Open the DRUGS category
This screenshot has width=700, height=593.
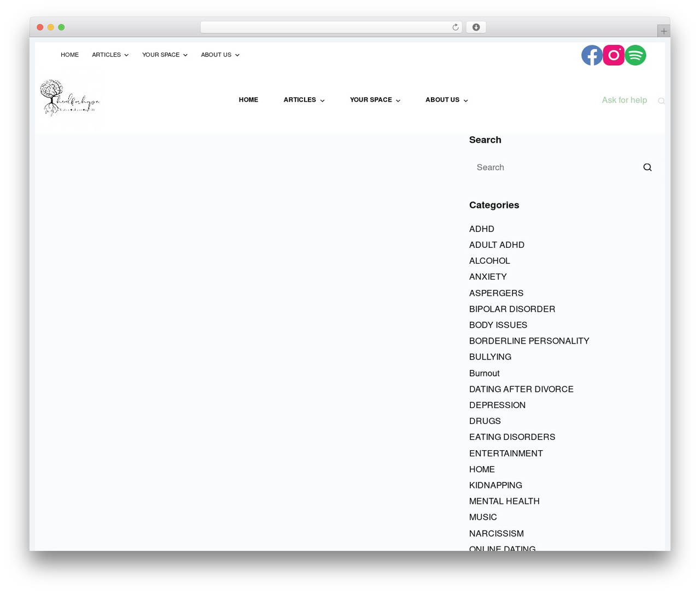[x=485, y=421]
